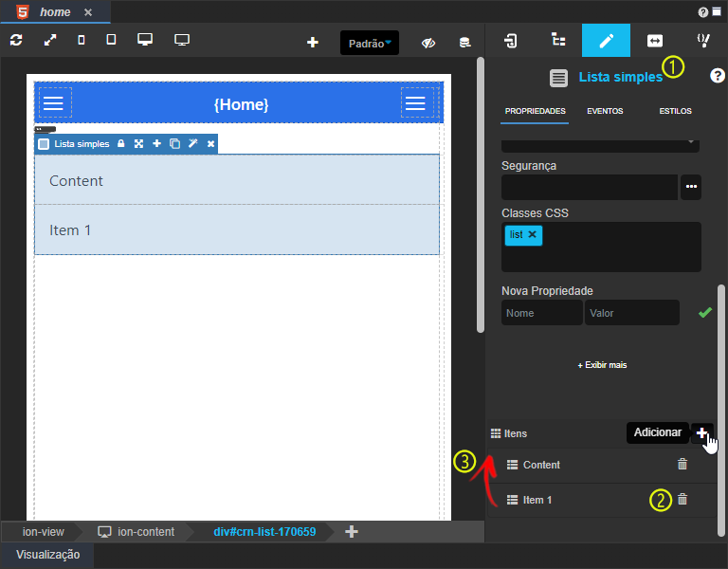Screen dimensions: 728x569
Task: Click the {Home} header title
Action: coord(241,104)
